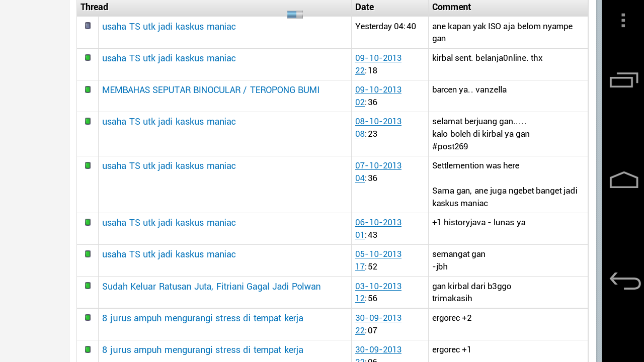The image size is (644, 362).
Task: Select comment 'ane kapan yak ISO aja belom nyampe gan'
Action: point(502,32)
